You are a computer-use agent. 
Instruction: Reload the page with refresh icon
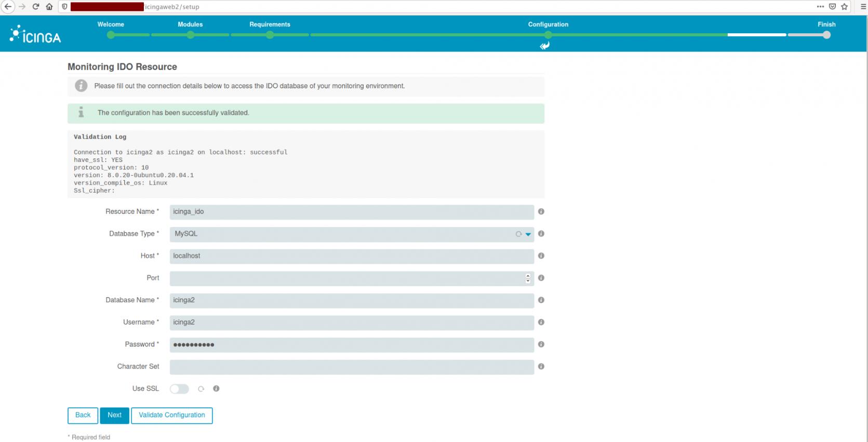tap(36, 7)
